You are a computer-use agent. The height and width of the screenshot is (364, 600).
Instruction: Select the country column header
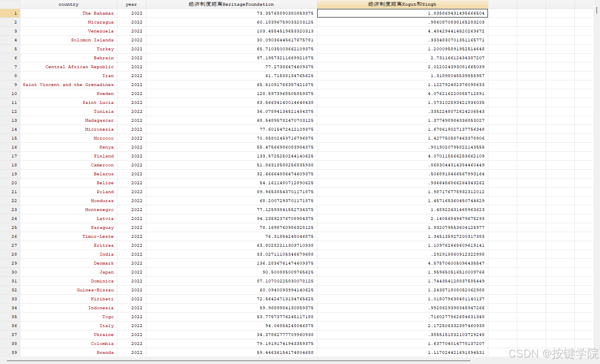click(x=69, y=4)
